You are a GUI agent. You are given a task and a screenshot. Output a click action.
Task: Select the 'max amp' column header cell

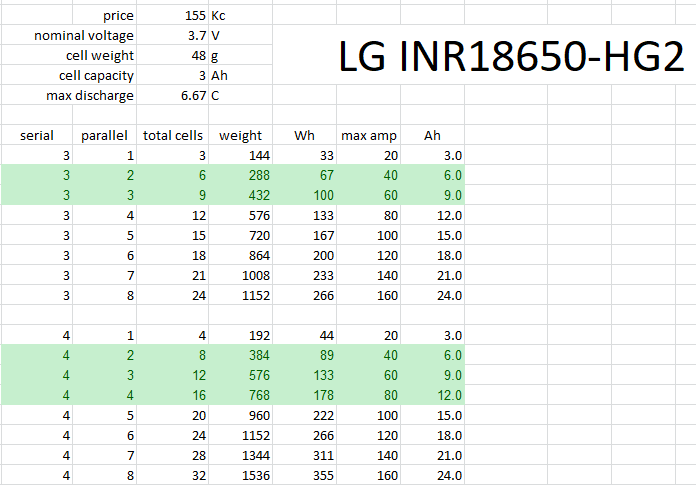(369, 136)
